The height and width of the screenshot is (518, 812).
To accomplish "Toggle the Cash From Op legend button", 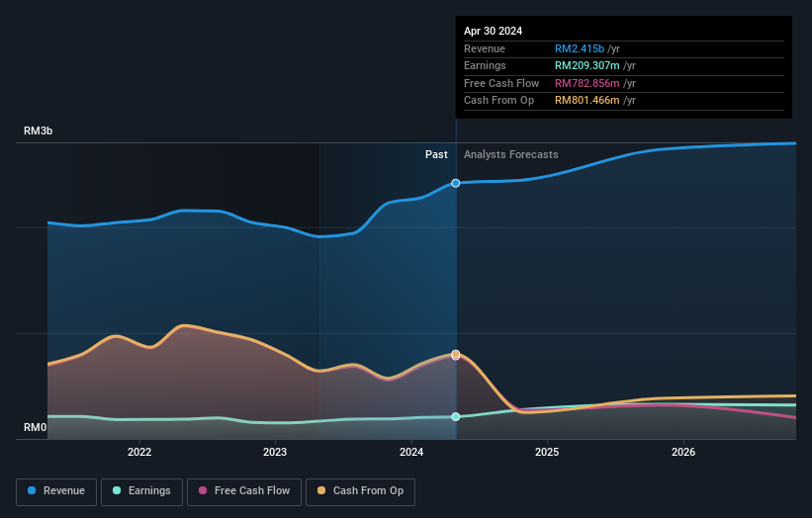I will pyautogui.click(x=360, y=491).
